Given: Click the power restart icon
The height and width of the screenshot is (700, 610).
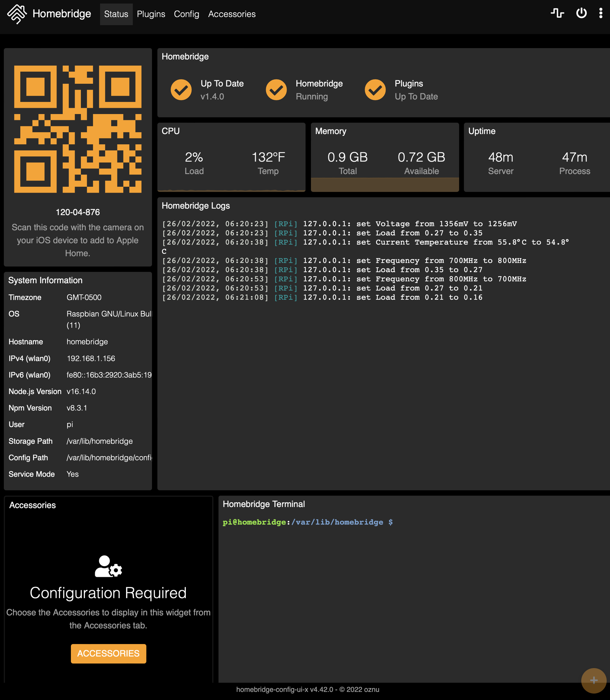Looking at the screenshot, I should (x=581, y=13).
